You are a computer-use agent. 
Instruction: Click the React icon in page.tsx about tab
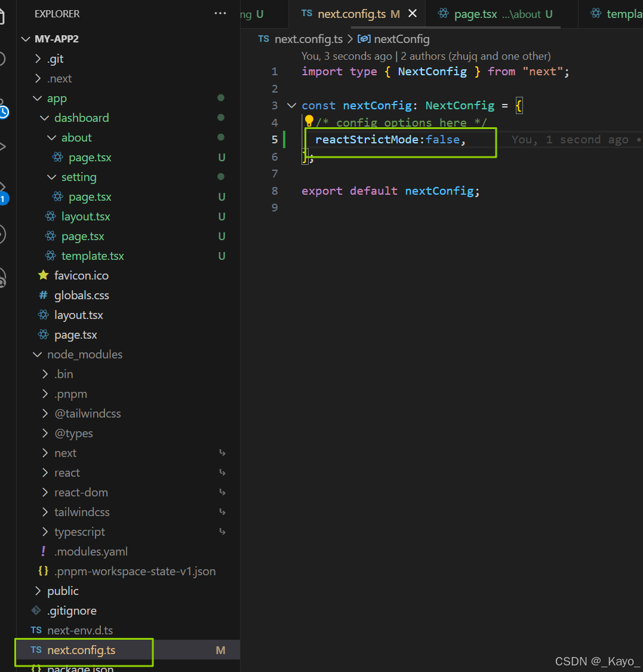[444, 14]
